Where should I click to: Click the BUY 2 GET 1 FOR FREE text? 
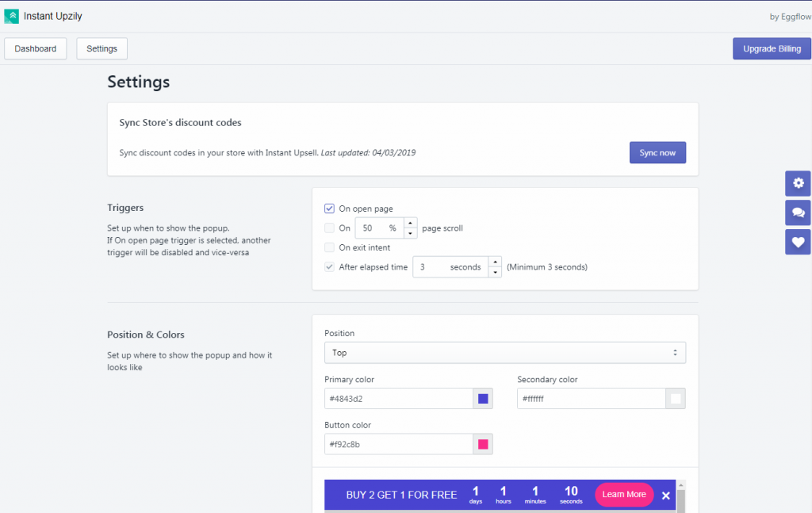[x=401, y=495]
